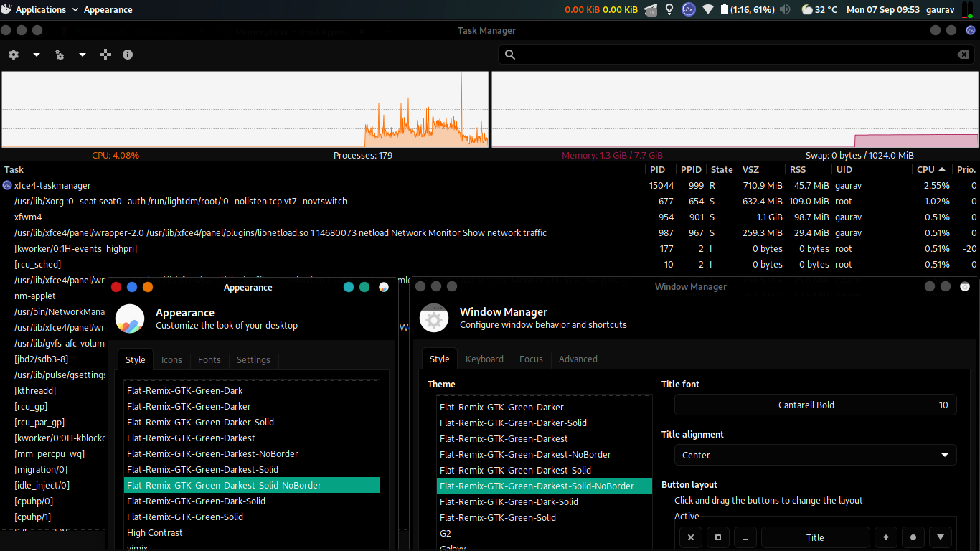Click the light bulb icon in system tray
The height and width of the screenshot is (551, 980).
pos(669,9)
